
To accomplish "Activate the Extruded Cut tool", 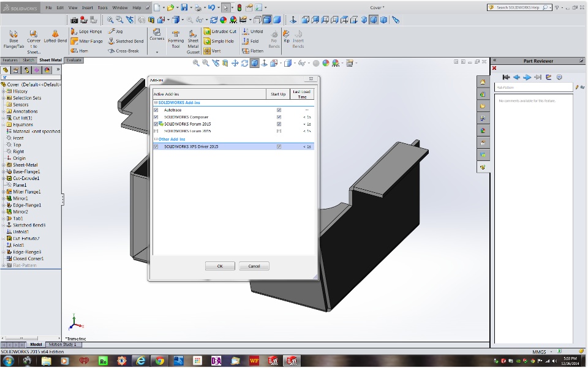I will (x=220, y=31).
